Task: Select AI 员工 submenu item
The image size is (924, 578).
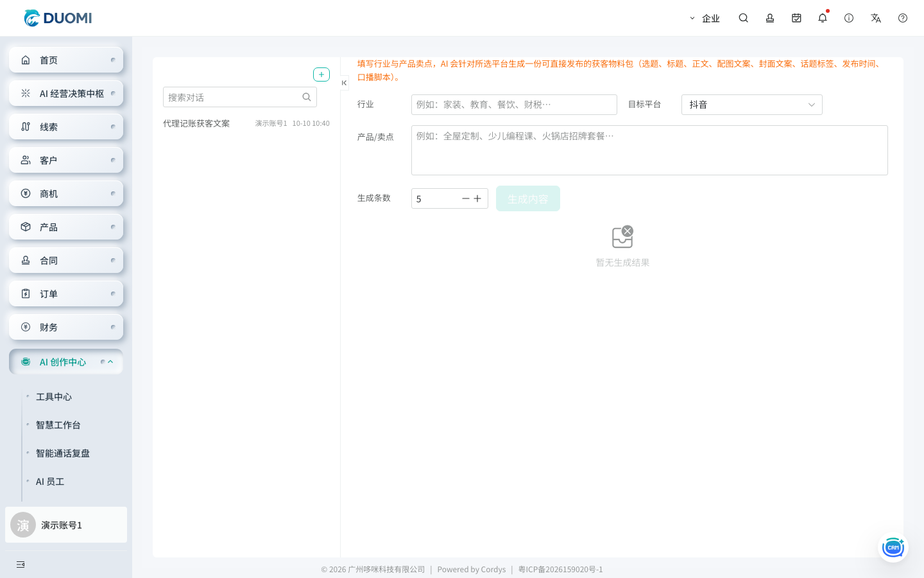Action: coord(50,482)
